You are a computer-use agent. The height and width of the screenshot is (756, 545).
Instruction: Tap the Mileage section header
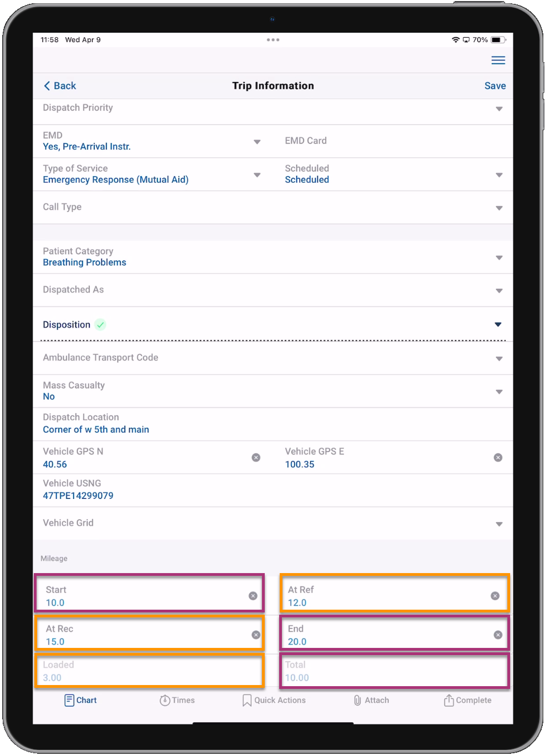[x=54, y=559]
